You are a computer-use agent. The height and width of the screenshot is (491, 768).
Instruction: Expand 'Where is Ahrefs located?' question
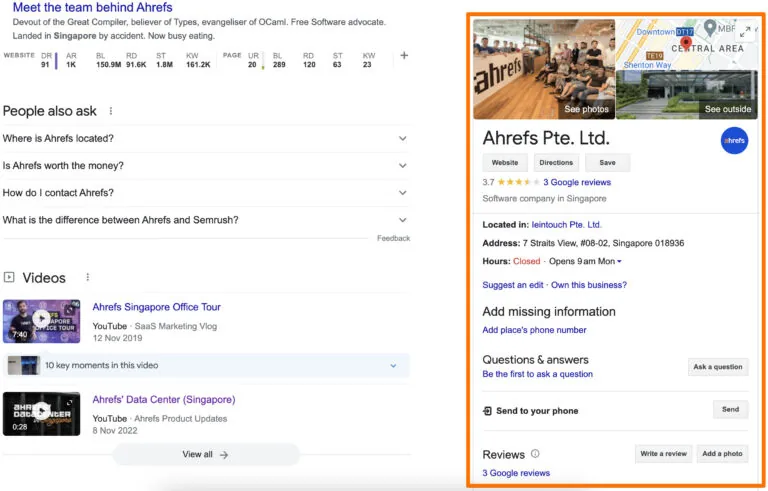tap(205, 139)
